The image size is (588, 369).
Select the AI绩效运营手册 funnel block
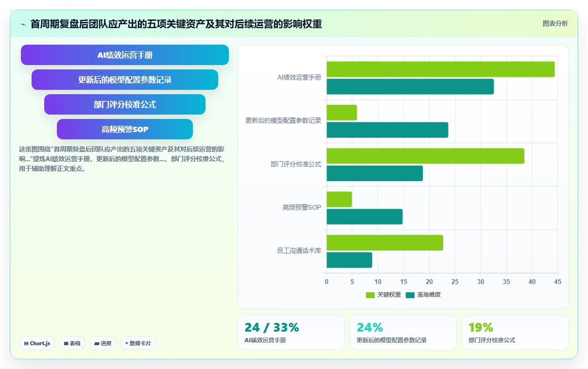click(x=125, y=55)
